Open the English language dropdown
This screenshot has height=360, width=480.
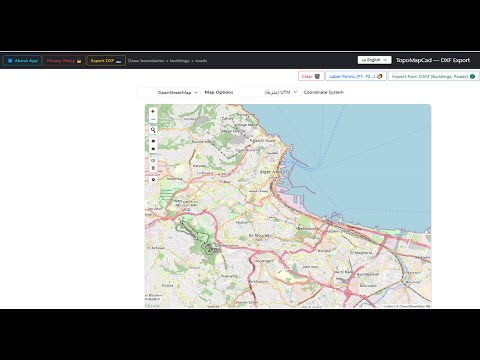(x=374, y=60)
